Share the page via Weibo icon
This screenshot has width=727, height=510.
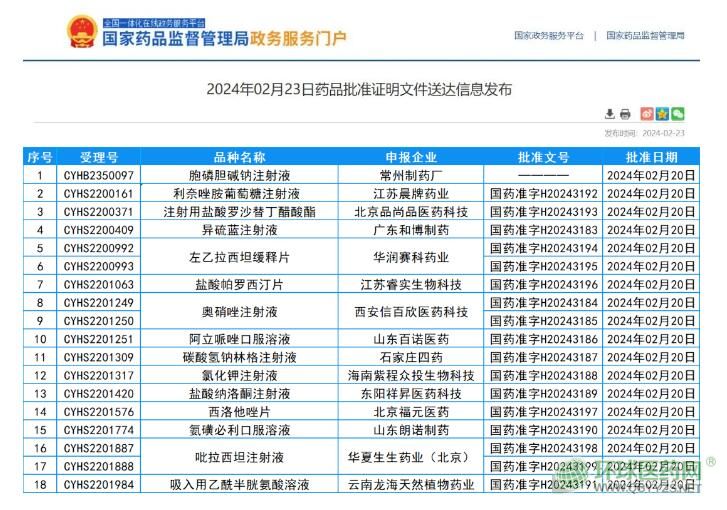pos(647,114)
